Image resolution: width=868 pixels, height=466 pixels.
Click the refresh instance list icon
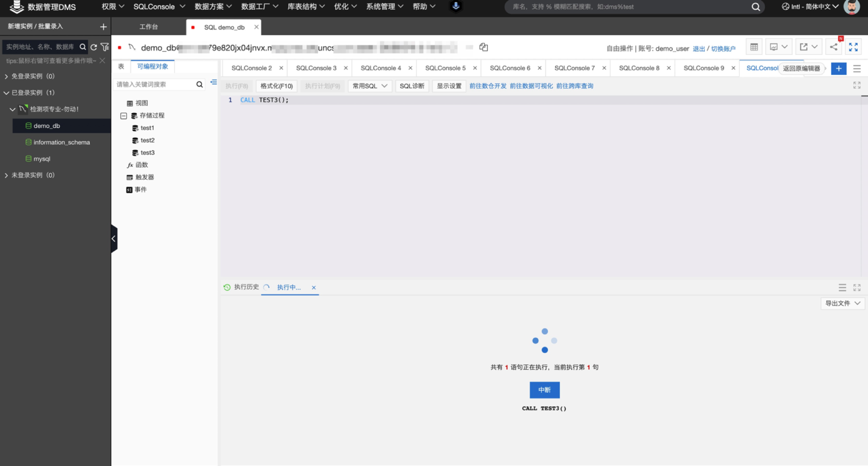pos(94,47)
